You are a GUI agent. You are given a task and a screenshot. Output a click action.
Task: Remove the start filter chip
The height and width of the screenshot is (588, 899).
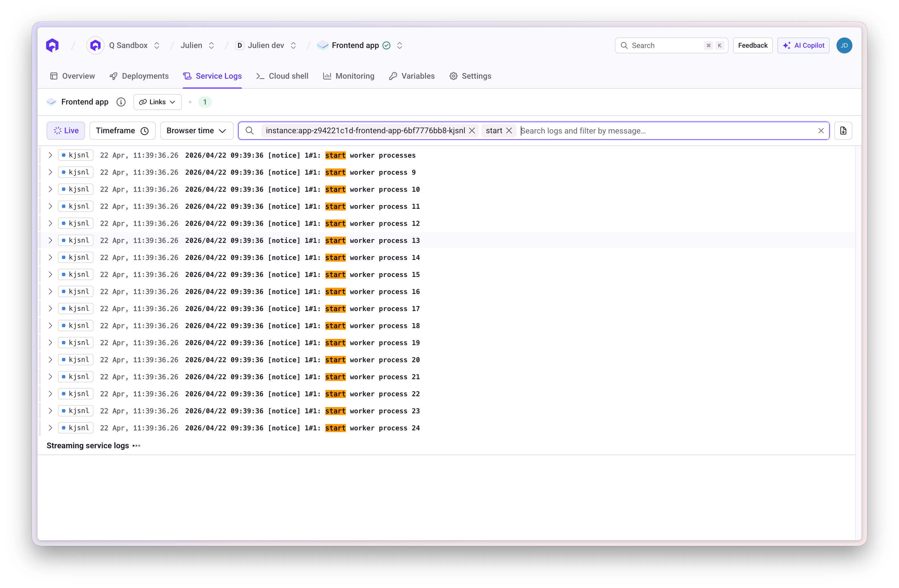pos(509,131)
